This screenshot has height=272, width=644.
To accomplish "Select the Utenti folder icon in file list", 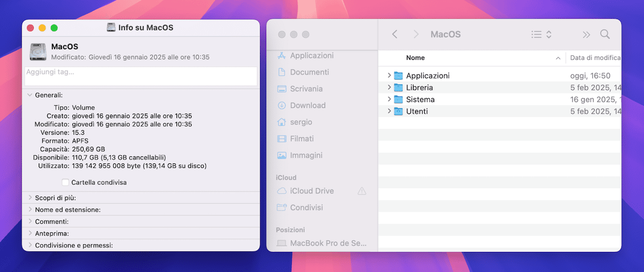I will 398,111.
